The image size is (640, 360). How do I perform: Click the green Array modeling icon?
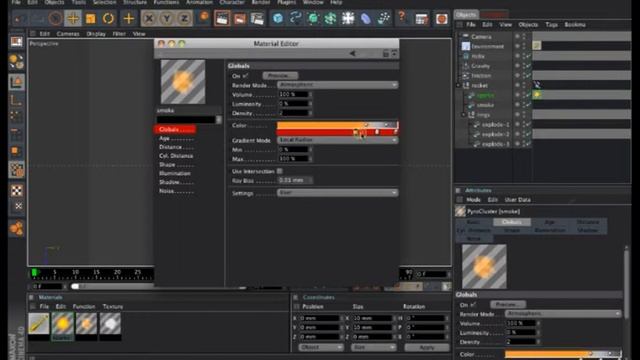330,18
